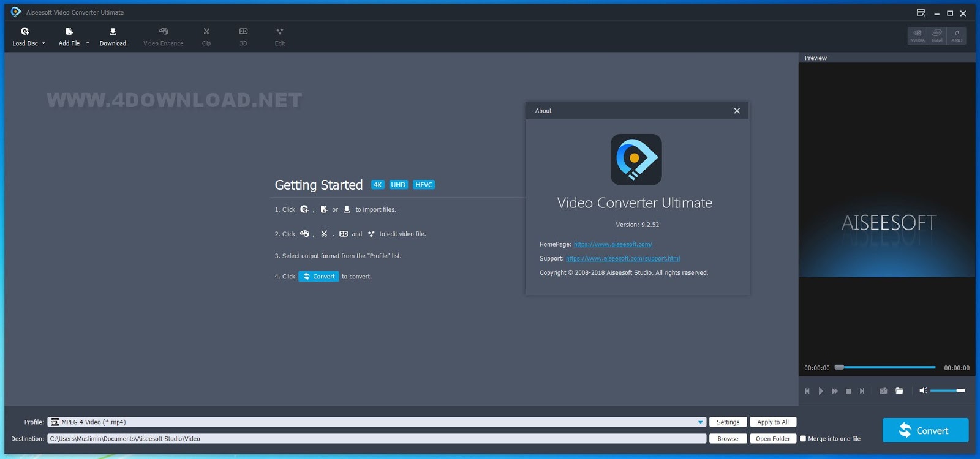
Task: Click Apply to All button
Action: point(773,422)
